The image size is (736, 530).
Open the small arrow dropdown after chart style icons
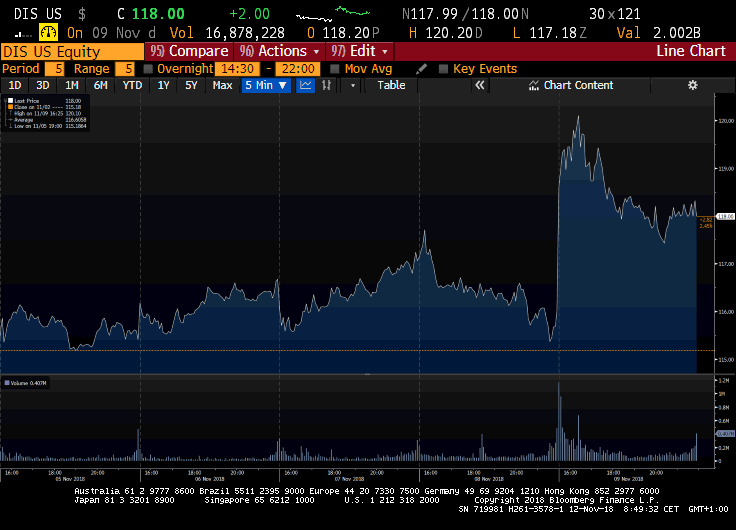tap(353, 85)
